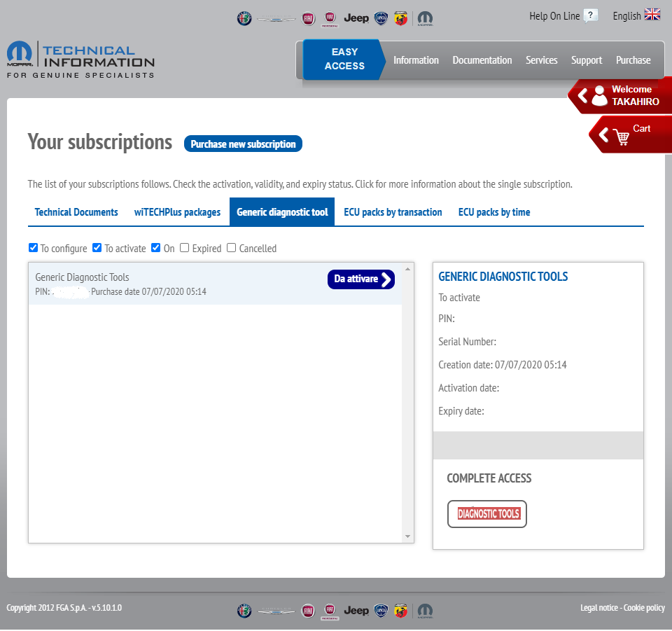The width and height of the screenshot is (672, 631).
Task: Click the Abarth scorpion logo in the header
Action: pos(400,18)
